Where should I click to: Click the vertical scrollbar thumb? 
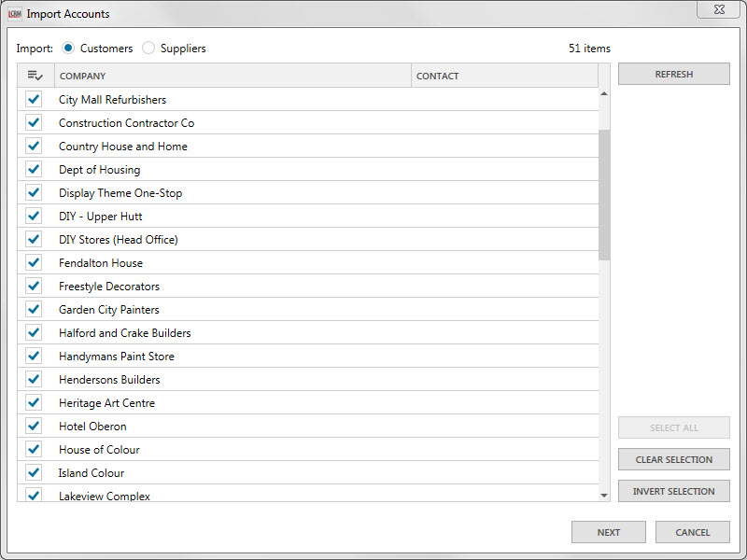click(604, 194)
